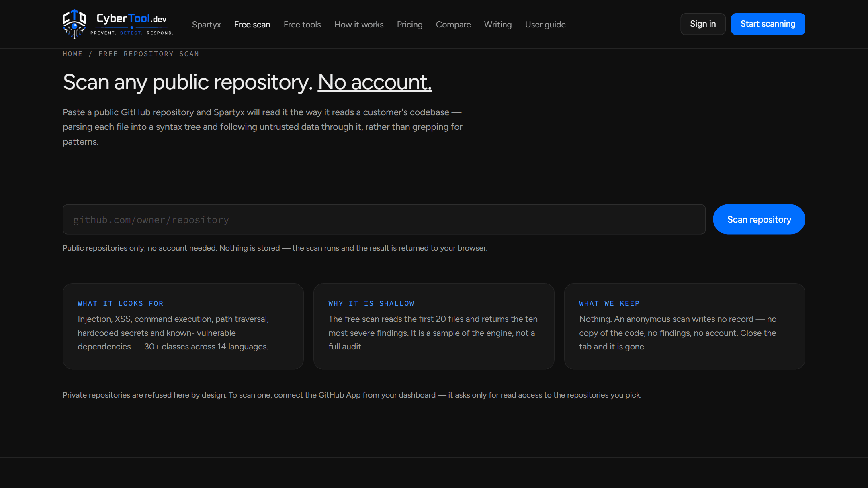
Task: Select the Free scan nav item
Action: point(252,25)
